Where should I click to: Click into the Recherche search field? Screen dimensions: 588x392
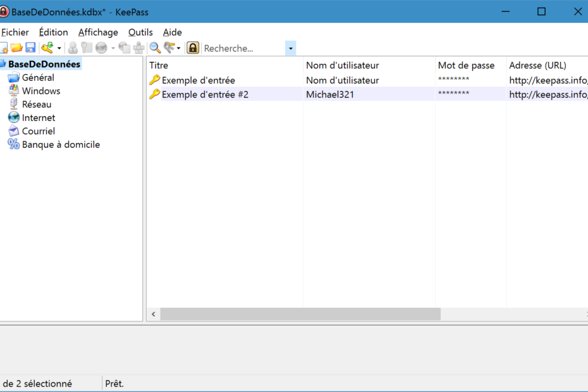(244, 49)
